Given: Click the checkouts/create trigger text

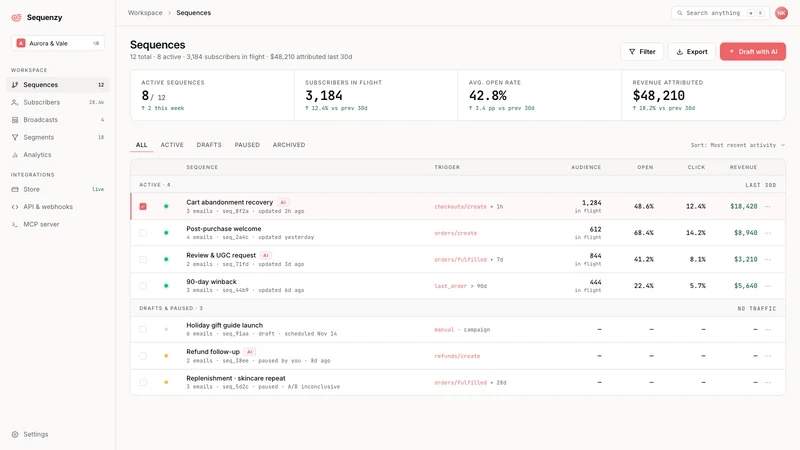Looking at the screenshot, I should pyautogui.click(x=460, y=207).
